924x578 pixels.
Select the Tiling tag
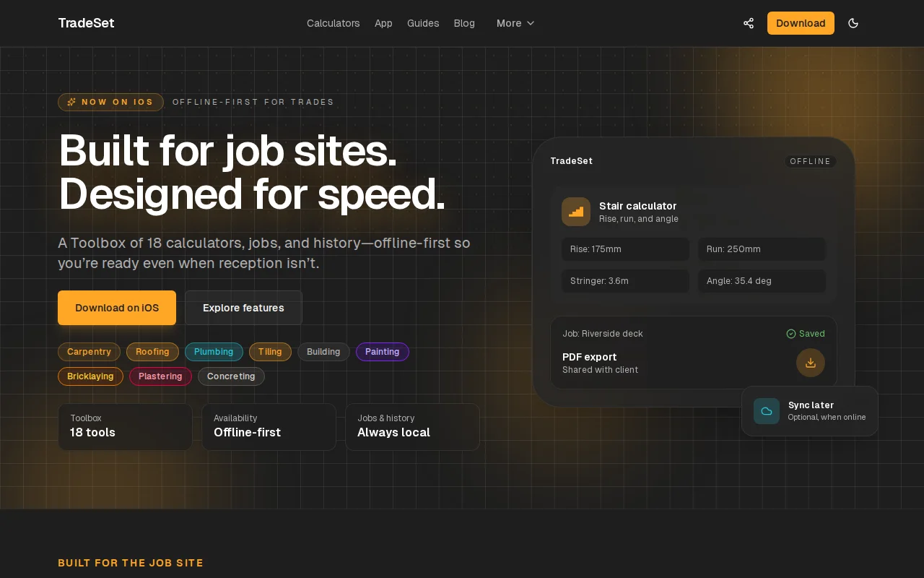point(270,352)
